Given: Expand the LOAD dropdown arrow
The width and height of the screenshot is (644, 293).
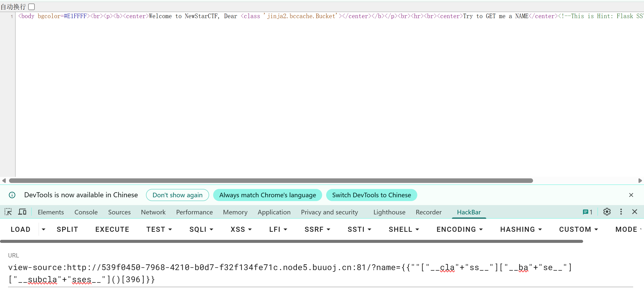Looking at the screenshot, I should [44, 229].
